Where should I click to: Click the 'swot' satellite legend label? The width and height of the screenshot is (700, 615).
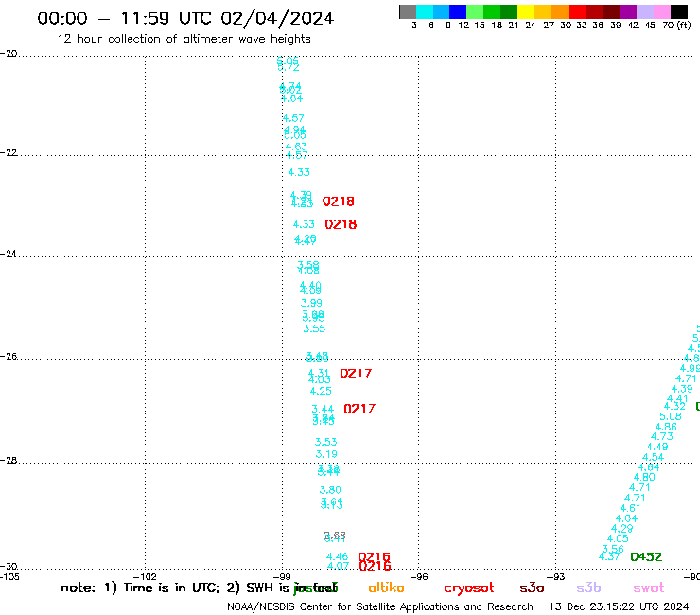(649, 589)
